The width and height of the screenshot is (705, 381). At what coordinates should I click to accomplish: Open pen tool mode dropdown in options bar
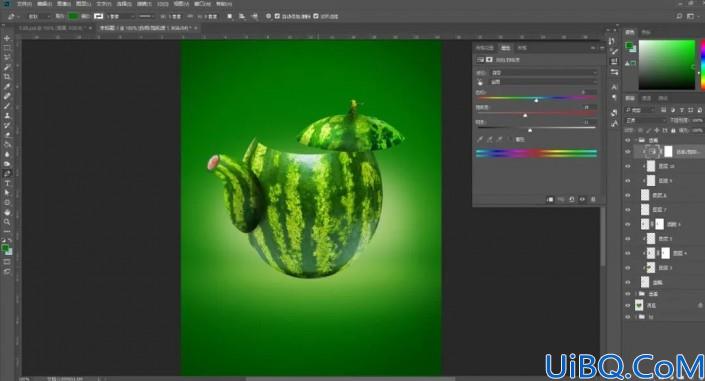[39, 16]
